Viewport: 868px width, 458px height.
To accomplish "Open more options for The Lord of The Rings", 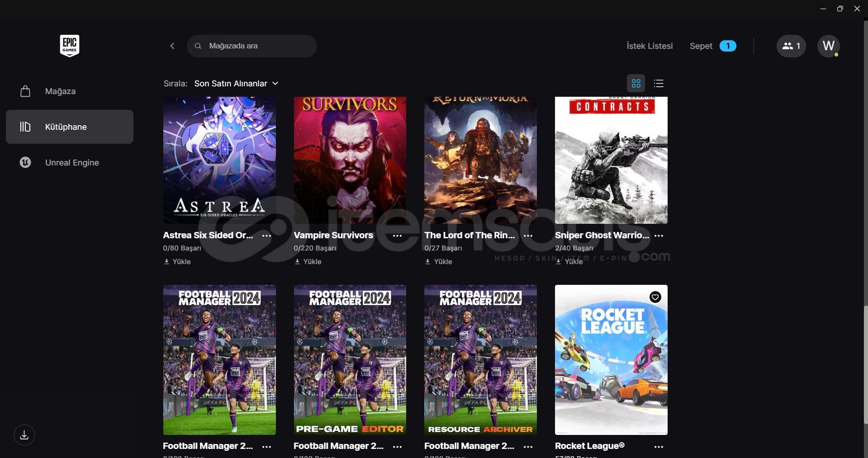I will coord(528,236).
